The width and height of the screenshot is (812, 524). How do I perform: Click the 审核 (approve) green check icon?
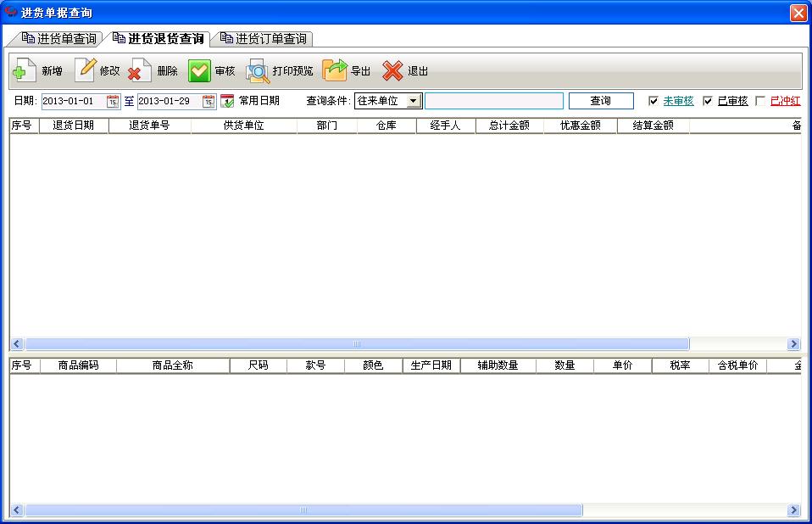point(199,71)
